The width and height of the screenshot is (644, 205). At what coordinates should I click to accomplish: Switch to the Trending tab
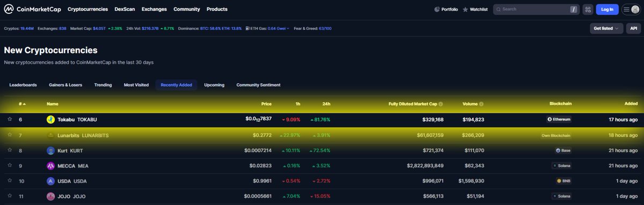(x=103, y=85)
